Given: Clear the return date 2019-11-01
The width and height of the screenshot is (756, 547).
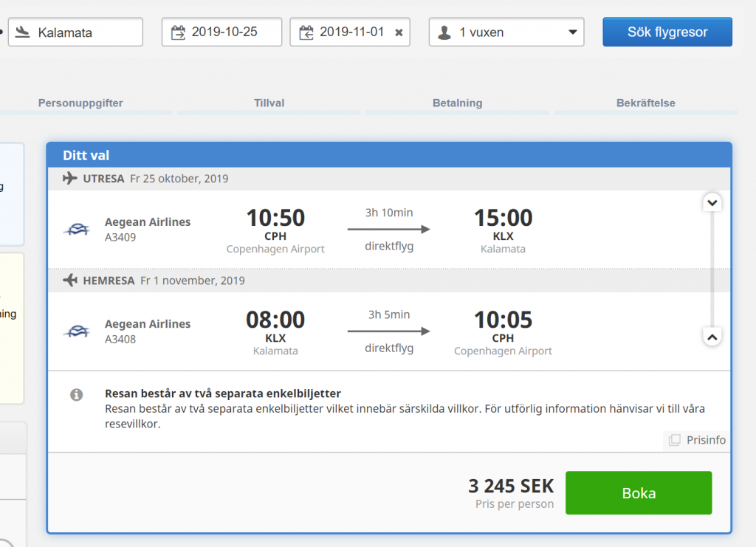Looking at the screenshot, I should [399, 32].
